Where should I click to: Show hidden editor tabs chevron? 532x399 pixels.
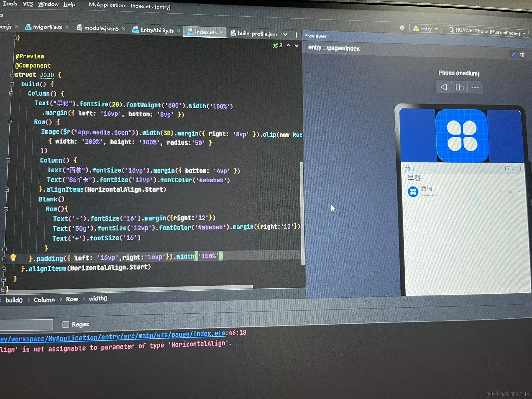(x=285, y=35)
